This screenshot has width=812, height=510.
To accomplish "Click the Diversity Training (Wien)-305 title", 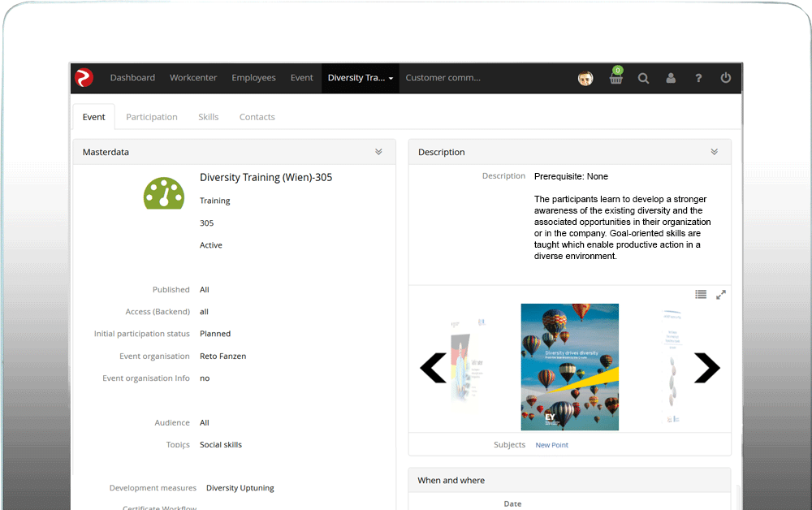I will click(266, 177).
